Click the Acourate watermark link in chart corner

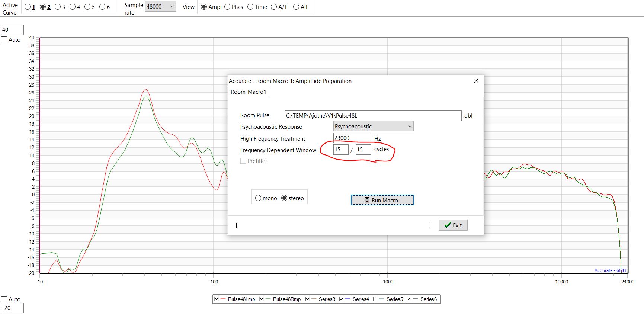point(611,270)
